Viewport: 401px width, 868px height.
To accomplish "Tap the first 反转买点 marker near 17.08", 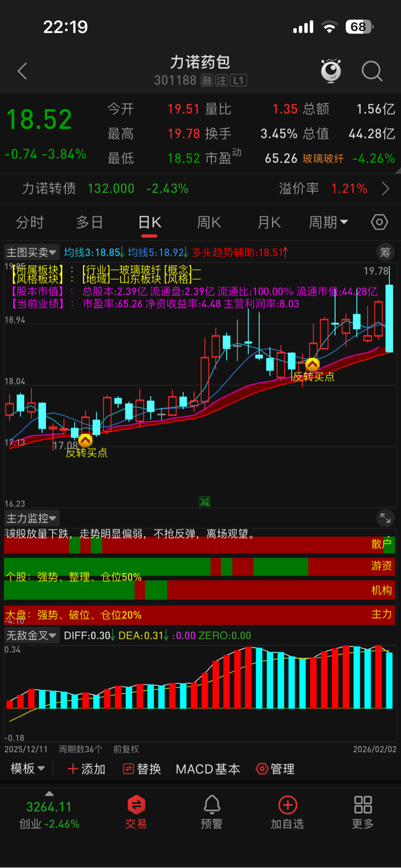I will coord(85,440).
